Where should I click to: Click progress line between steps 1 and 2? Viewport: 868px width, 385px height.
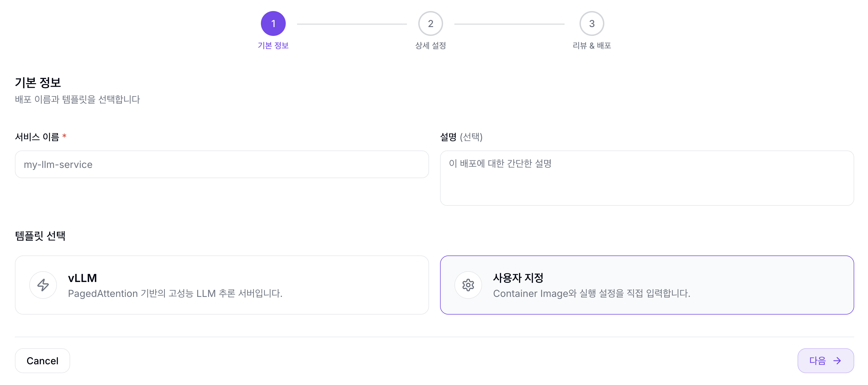tap(352, 24)
